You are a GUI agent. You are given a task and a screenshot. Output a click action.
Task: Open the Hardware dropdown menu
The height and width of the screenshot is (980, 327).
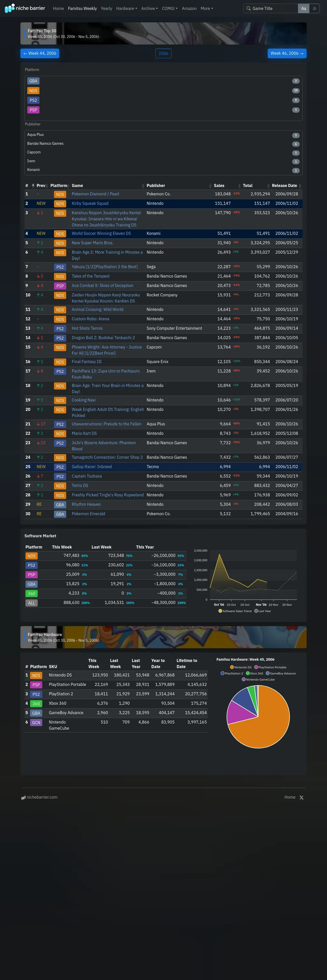point(126,8)
